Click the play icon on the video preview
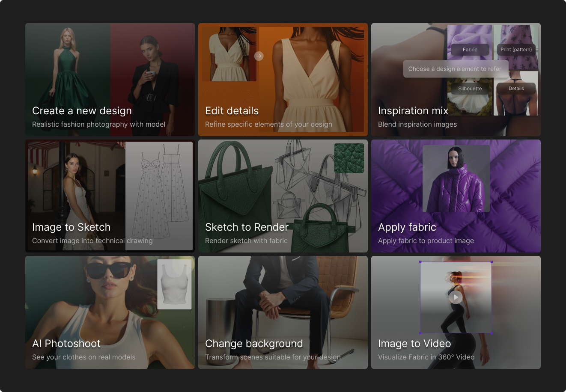 (456, 297)
